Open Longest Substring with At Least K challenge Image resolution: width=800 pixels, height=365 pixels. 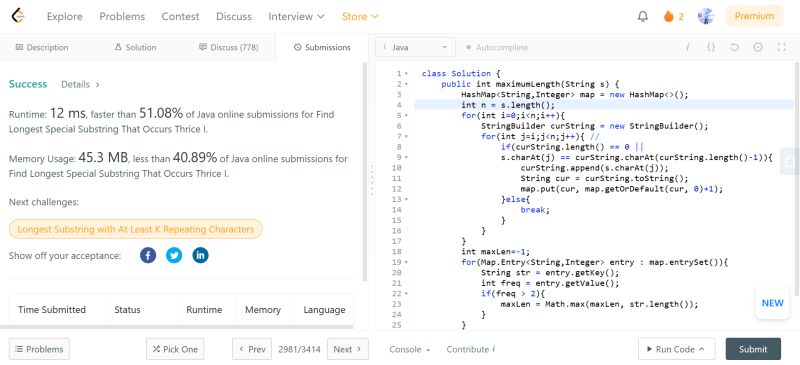[136, 229]
